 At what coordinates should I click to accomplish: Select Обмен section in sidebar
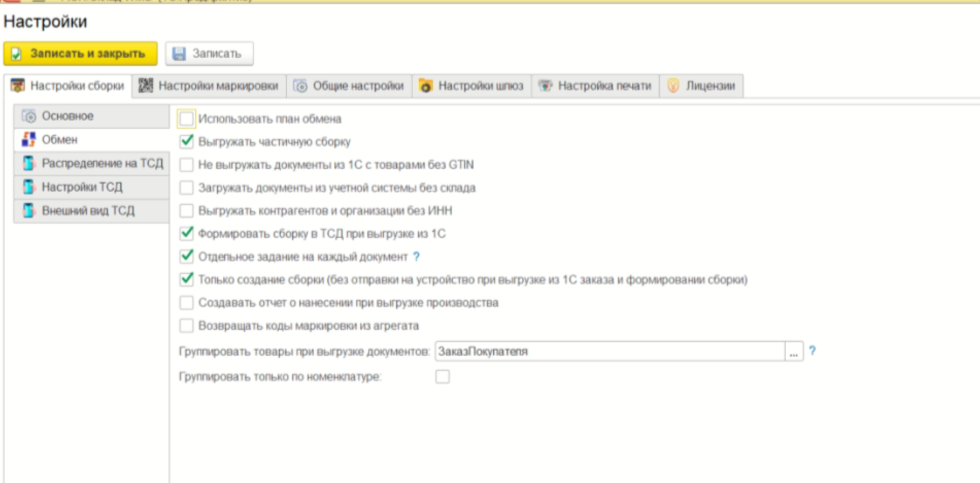click(92, 140)
